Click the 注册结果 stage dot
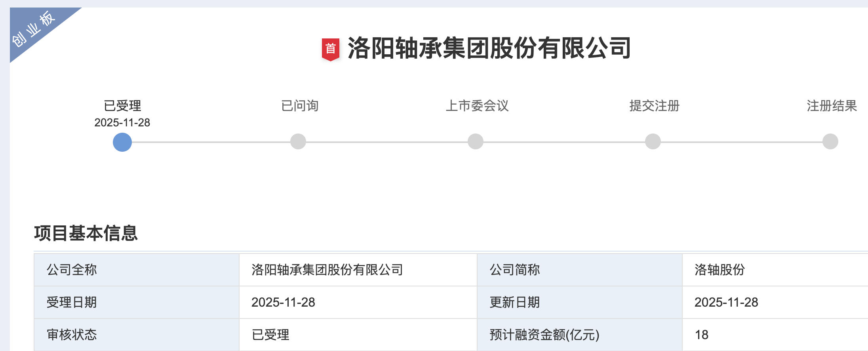Image resolution: width=868 pixels, height=351 pixels. click(830, 141)
